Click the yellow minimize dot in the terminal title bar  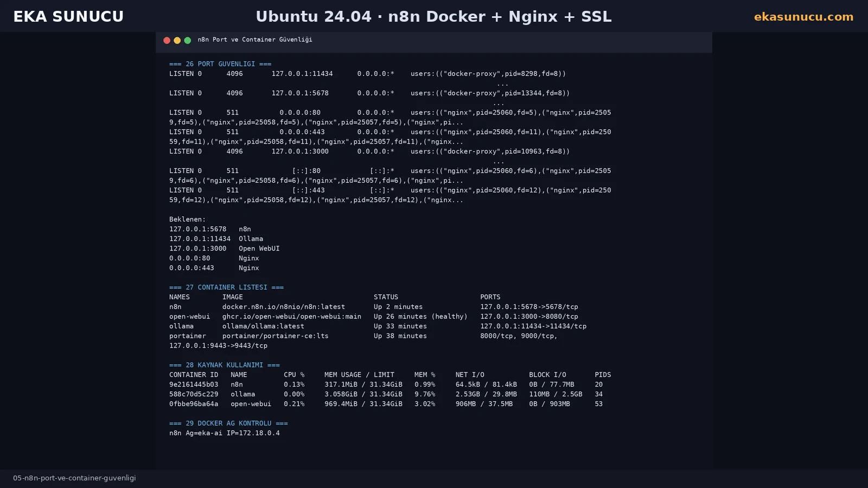pyautogui.click(x=177, y=40)
